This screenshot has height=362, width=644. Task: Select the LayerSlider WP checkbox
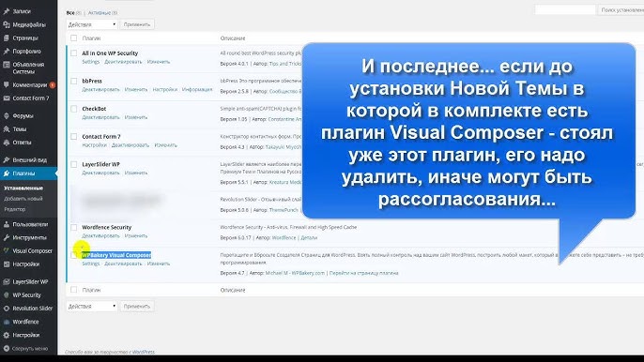point(73,164)
